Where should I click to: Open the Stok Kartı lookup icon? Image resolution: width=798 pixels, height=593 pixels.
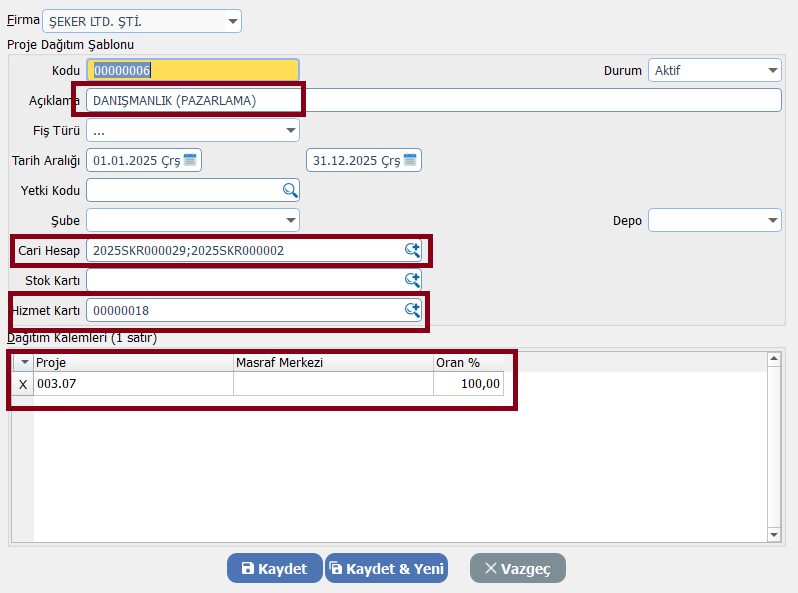coord(411,280)
